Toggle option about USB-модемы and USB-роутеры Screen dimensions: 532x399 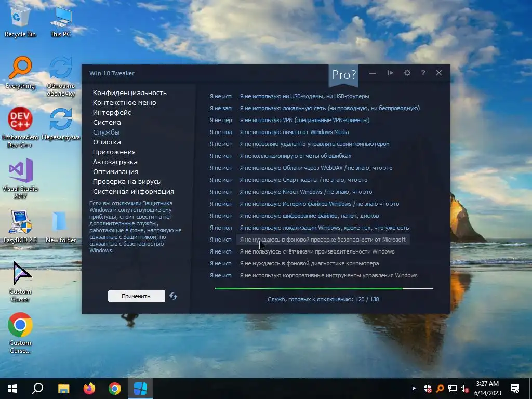point(304,96)
